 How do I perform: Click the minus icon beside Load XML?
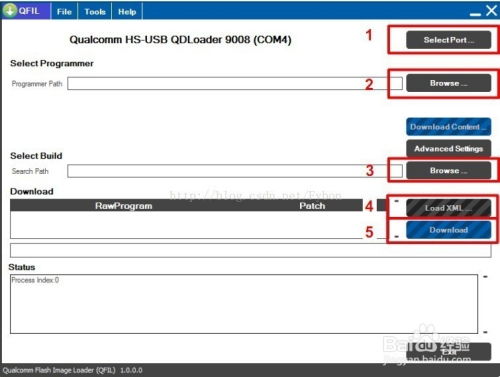pos(396,201)
